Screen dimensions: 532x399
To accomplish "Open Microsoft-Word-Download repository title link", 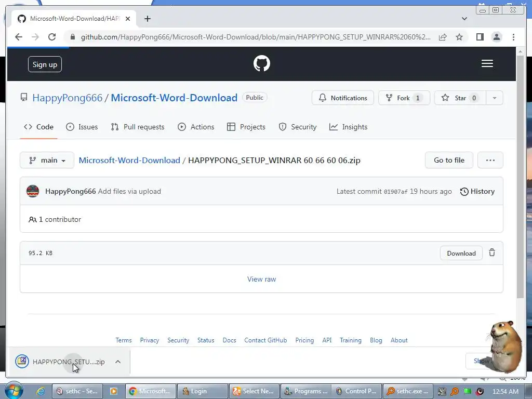I will pos(174,98).
